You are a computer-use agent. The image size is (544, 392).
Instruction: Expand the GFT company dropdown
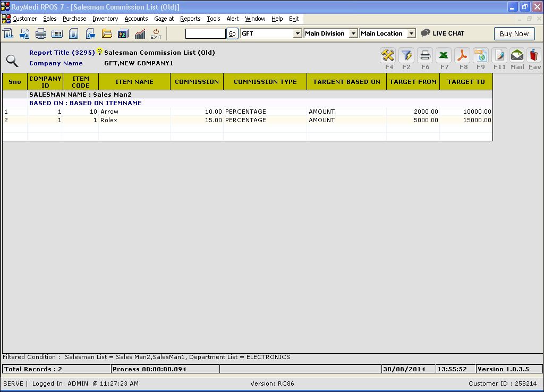pyautogui.click(x=297, y=33)
